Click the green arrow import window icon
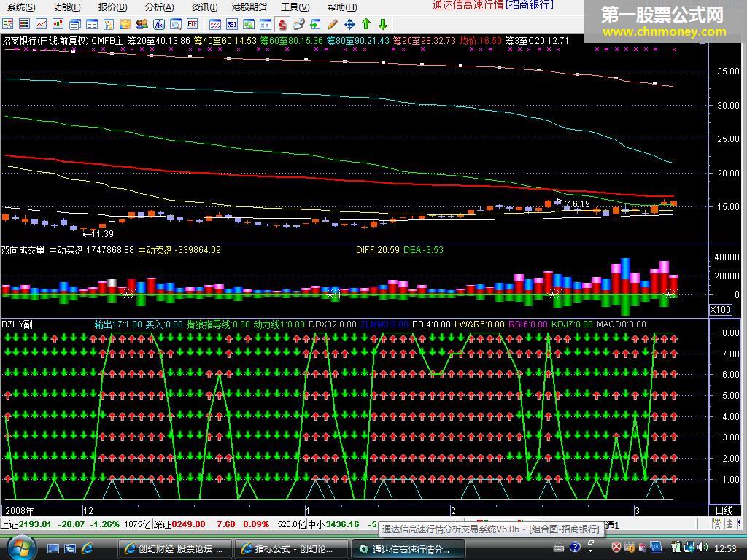The width and height of the screenshot is (747, 560). click(315, 24)
